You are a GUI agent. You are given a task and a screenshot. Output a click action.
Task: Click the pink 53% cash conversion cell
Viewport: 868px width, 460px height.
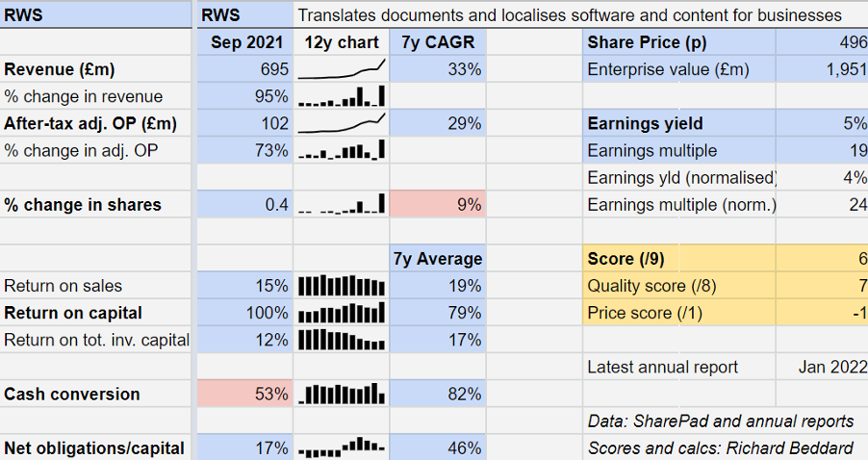coord(245,395)
